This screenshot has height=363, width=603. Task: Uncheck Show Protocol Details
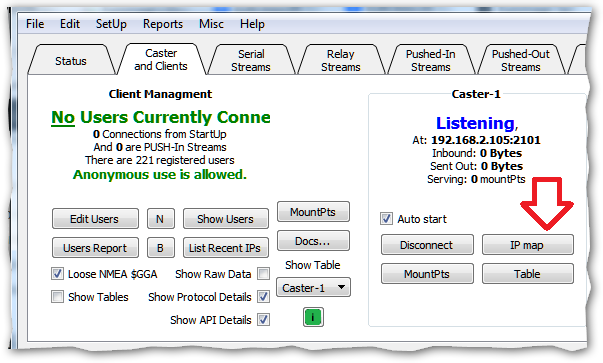coord(264,297)
